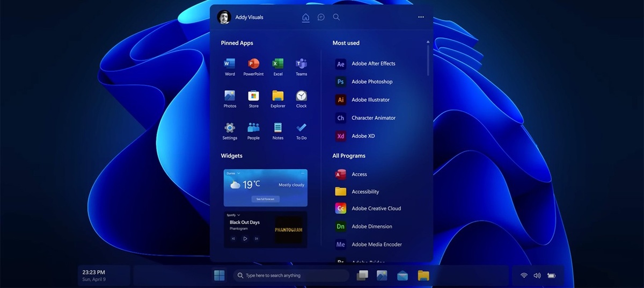
Task: Click the clock showing 23:23 PM
Action: pos(94,272)
